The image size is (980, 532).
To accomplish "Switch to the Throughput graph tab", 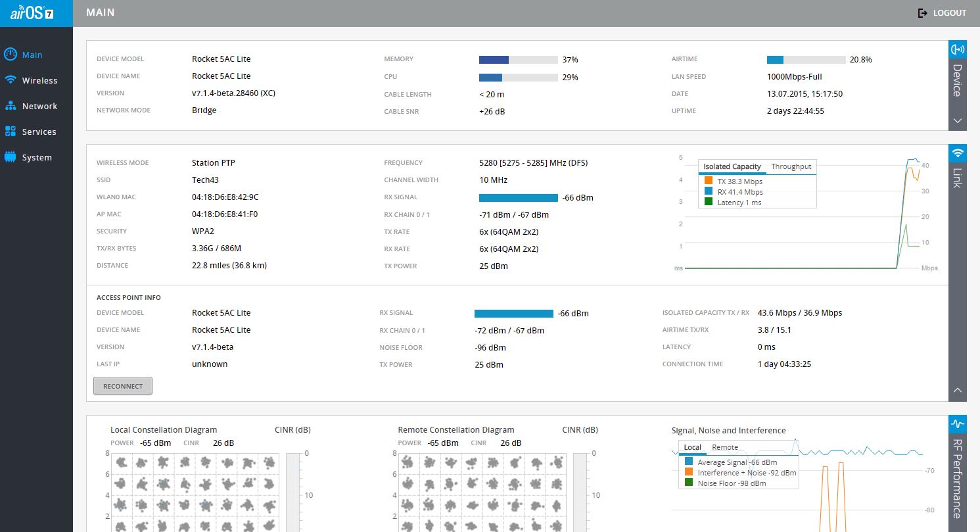I will click(x=791, y=166).
